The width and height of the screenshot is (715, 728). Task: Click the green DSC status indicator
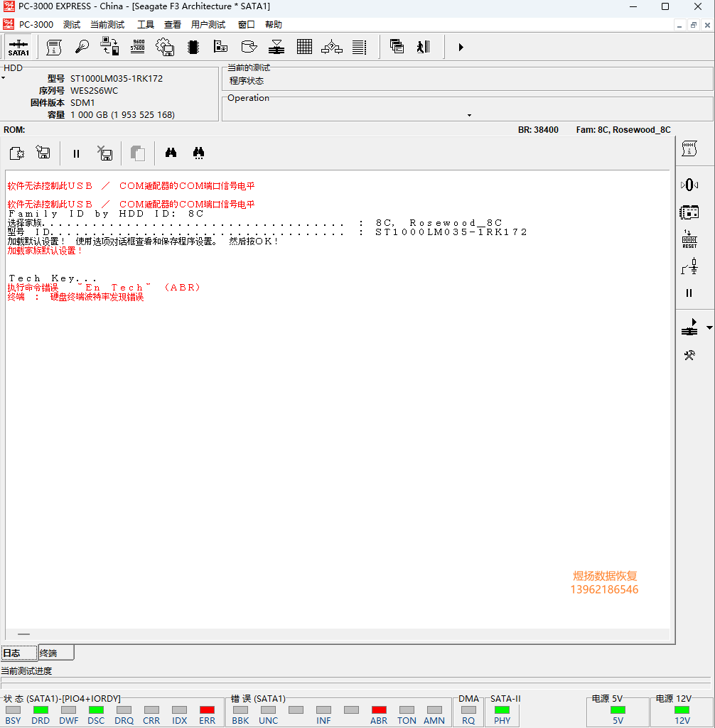(96, 710)
